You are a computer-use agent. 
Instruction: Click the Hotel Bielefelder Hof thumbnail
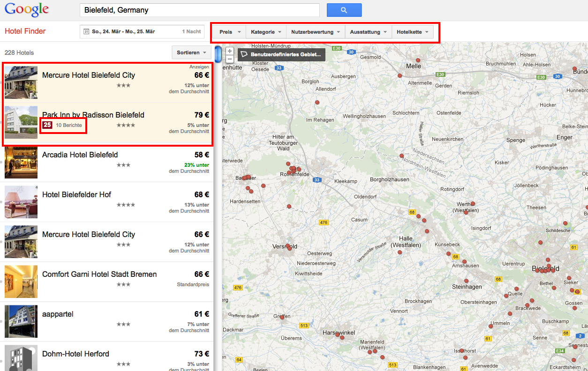(21, 202)
